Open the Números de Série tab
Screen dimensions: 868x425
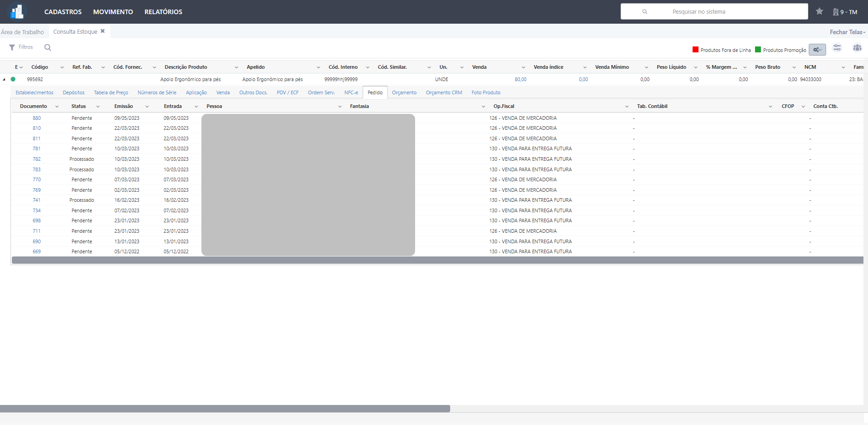pos(157,92)
